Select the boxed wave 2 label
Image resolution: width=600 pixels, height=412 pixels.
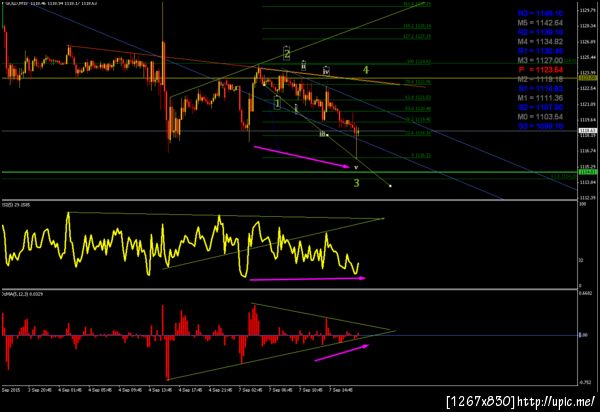(287, 53)
